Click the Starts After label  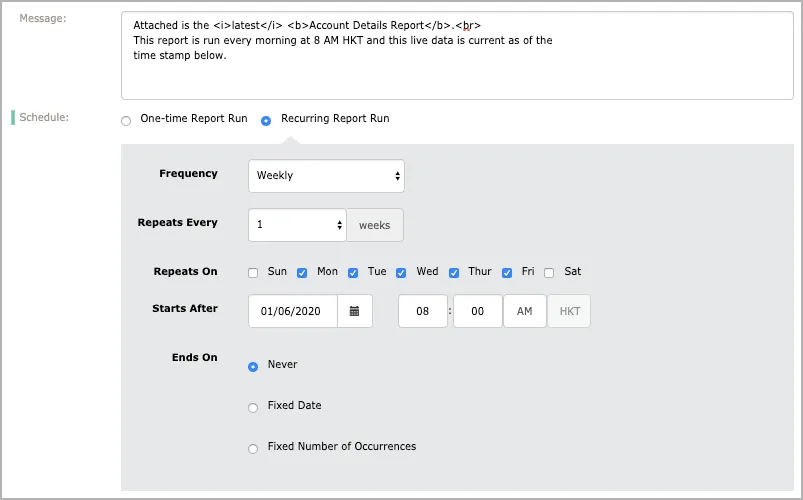click(185, 308)
